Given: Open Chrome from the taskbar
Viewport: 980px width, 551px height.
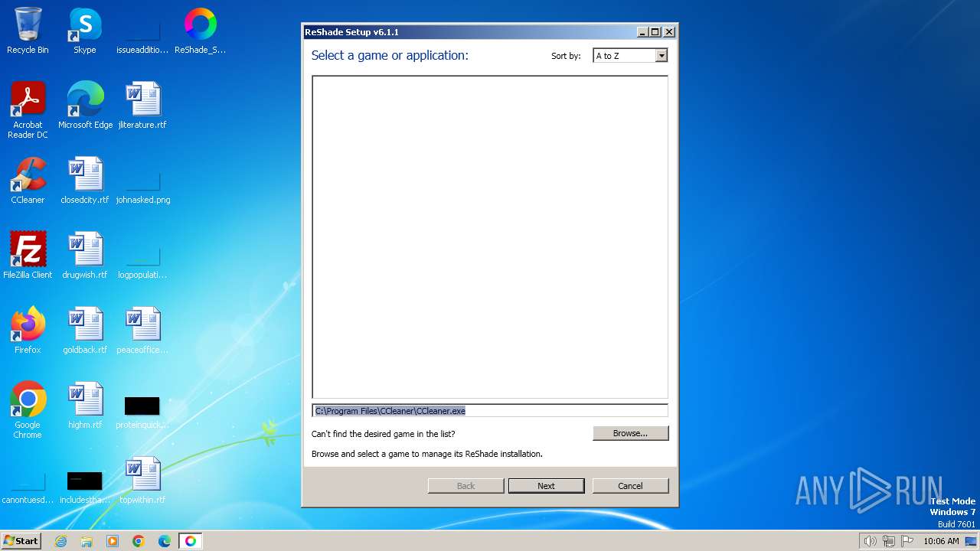Looking at the screenshot, I should coord(139,541).
